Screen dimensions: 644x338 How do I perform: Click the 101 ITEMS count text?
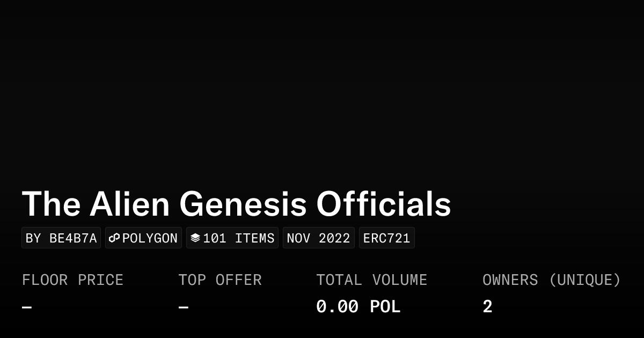click(239, 238)
